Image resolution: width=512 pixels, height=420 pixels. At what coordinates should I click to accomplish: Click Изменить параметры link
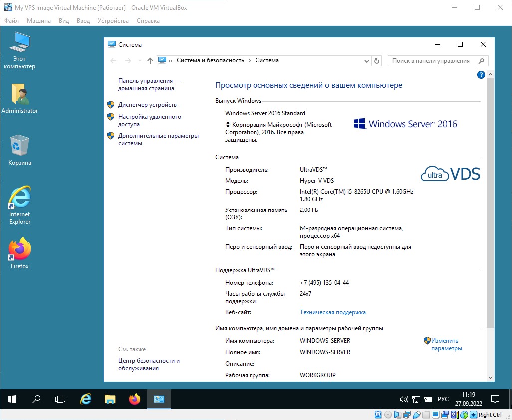(x=446, y=345)
